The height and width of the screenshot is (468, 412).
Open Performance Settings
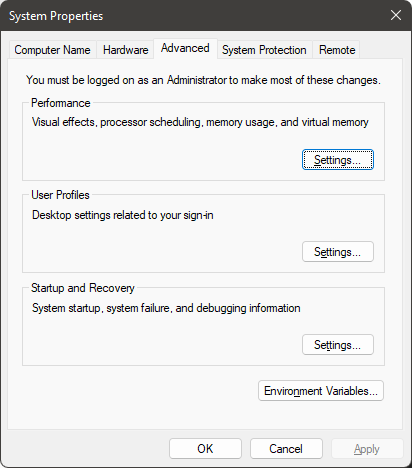click(x=338, y=160)
